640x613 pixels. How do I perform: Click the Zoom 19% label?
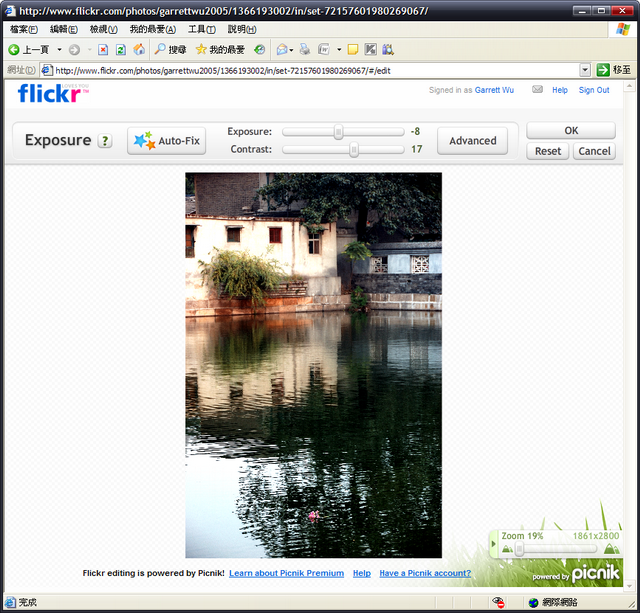coord(522,536)
